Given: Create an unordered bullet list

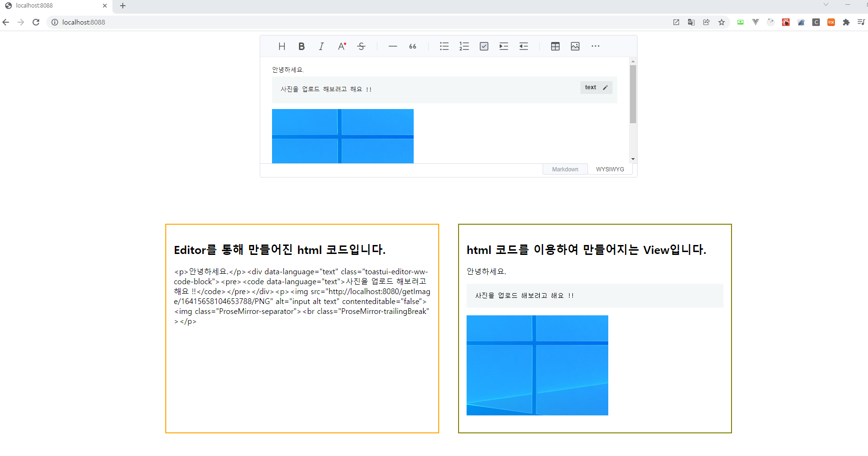Looking at the screenshot, I should click(444, 46).
